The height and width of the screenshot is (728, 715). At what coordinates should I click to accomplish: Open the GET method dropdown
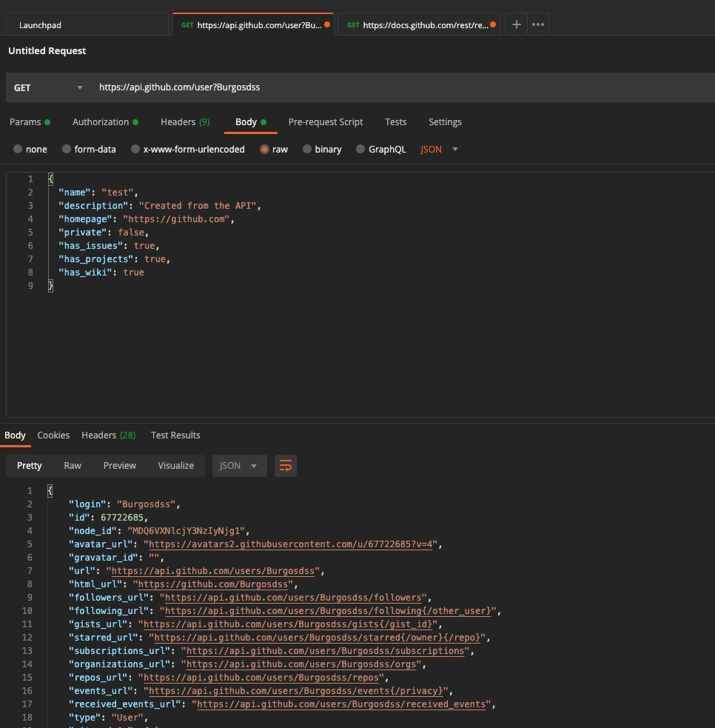coord(48,87)
